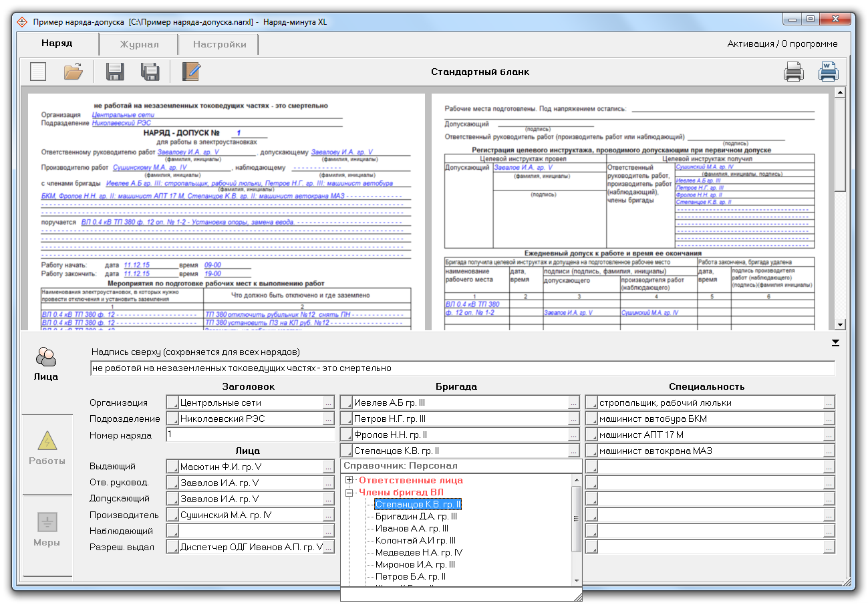Viewport: 868px width, 605px height.
Task: Open the Подразделение field browse button
Action: click(x=328, y=419)
